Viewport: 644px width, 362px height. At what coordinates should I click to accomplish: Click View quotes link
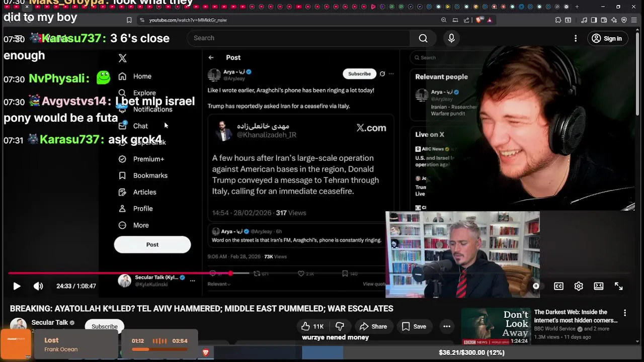click(x=374, y=284)
